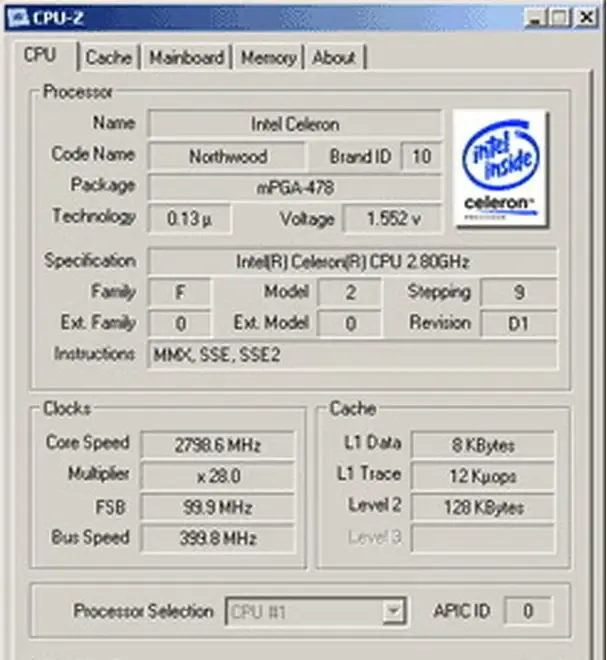This screenshot has width=607, height=660.
Task: Click the Specification field 'Intel(R) Celeron(R) CPU 2.80GHz'
Action: coord(353,261)
